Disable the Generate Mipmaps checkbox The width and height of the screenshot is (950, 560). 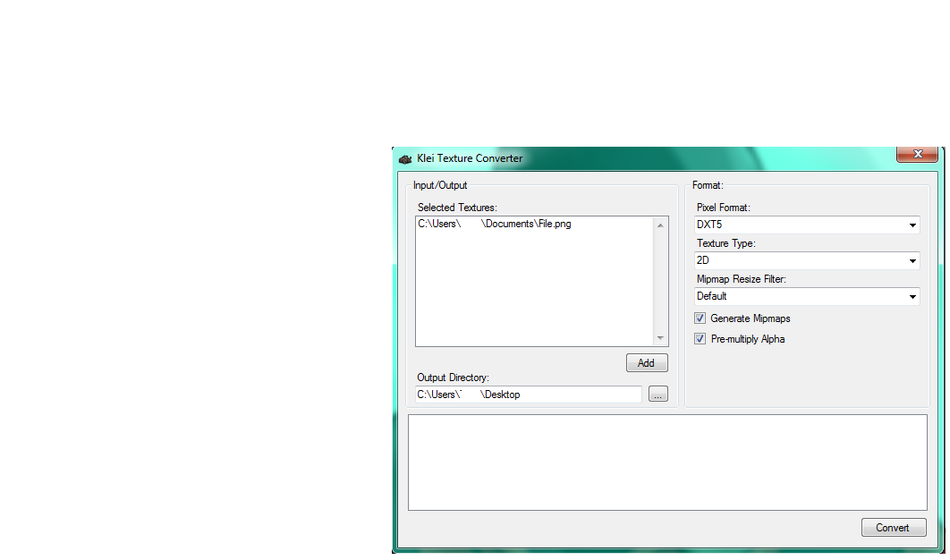(700, 318)
